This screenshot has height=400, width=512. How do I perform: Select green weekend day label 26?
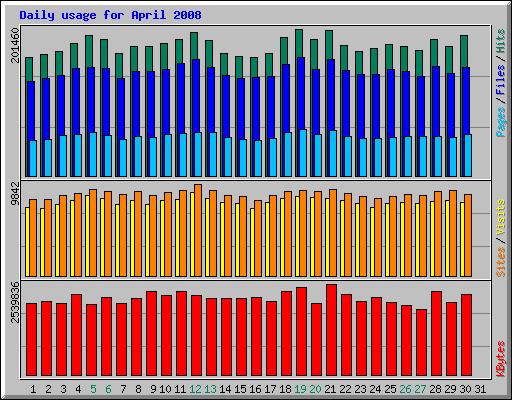(405, 389)
